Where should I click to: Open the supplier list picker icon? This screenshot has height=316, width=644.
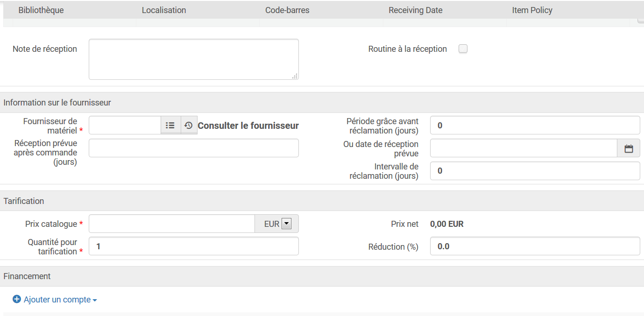click(x=170, y=126)
